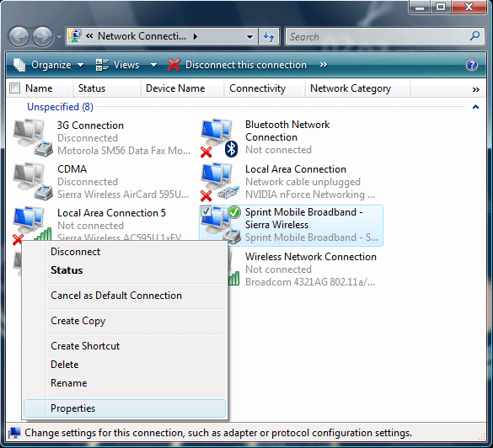Viewport: 493px width, 448px height.
Task: Click Disconnect this connection button
Action: (x=237, y=65)
